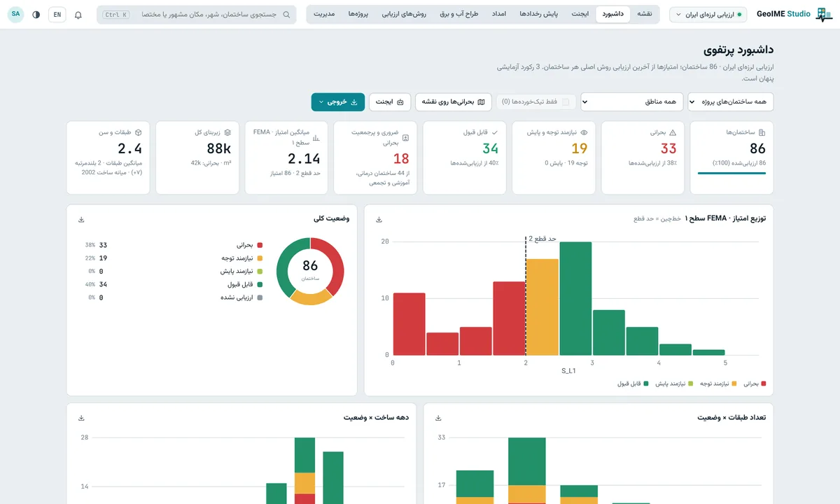The height and width of the screenshot is (504, 840).
Task: Click the layers icon on زیربنای کل card
Action: pyautogui.click(x=227, y=132)
